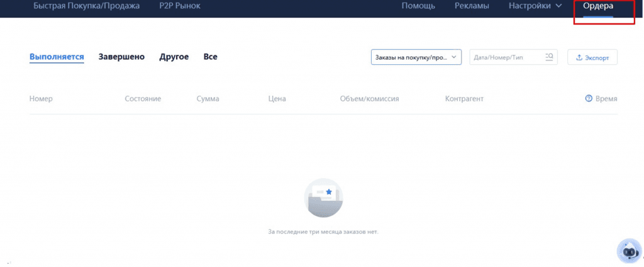Click the Состояние column header

click(143, 99)
